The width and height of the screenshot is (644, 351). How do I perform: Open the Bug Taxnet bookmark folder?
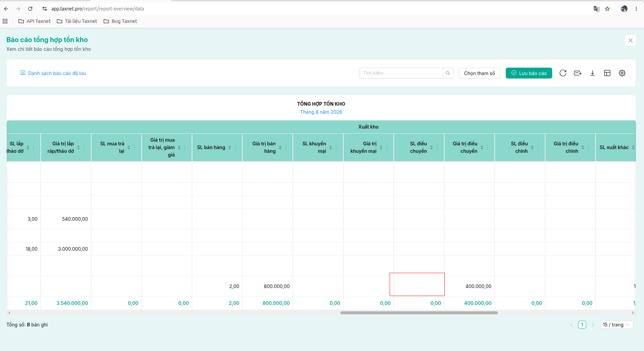120,21
